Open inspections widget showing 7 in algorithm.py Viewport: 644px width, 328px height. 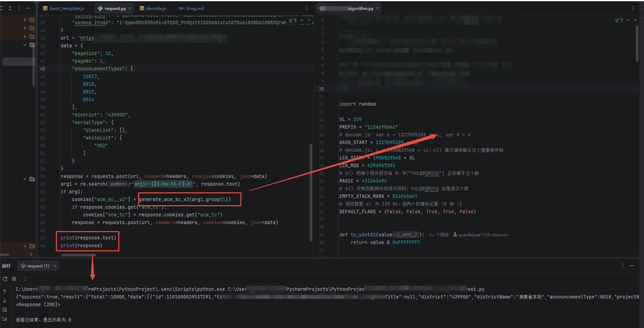coord(619,20)
